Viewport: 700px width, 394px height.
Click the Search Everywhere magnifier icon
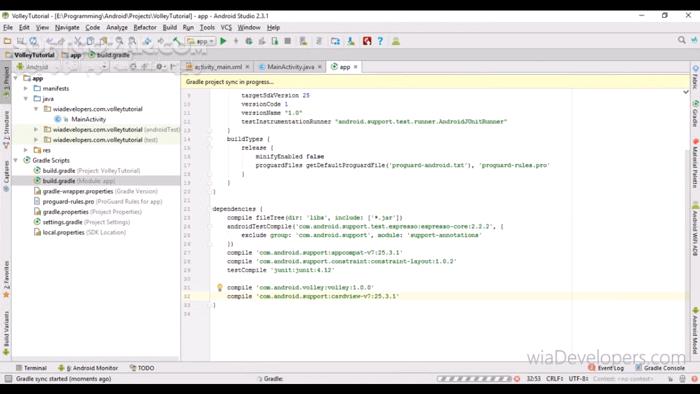tap(681, 40)
